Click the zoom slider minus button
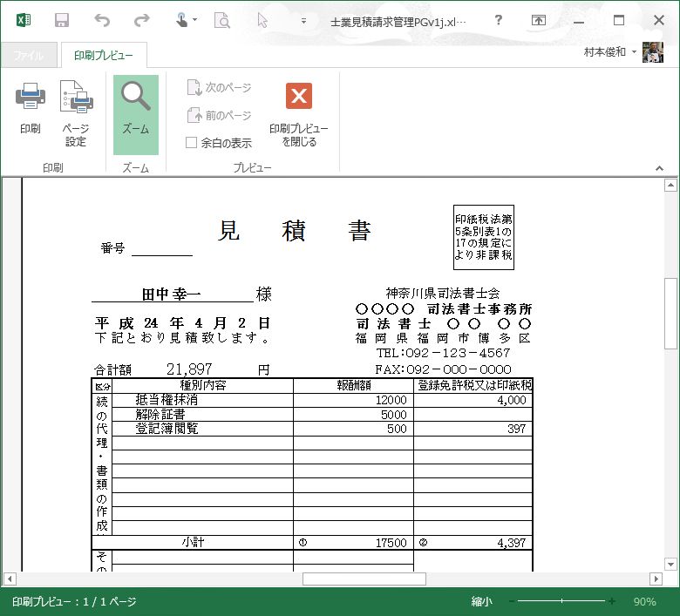This screenshot has width=680, height=616. (512, 601)
